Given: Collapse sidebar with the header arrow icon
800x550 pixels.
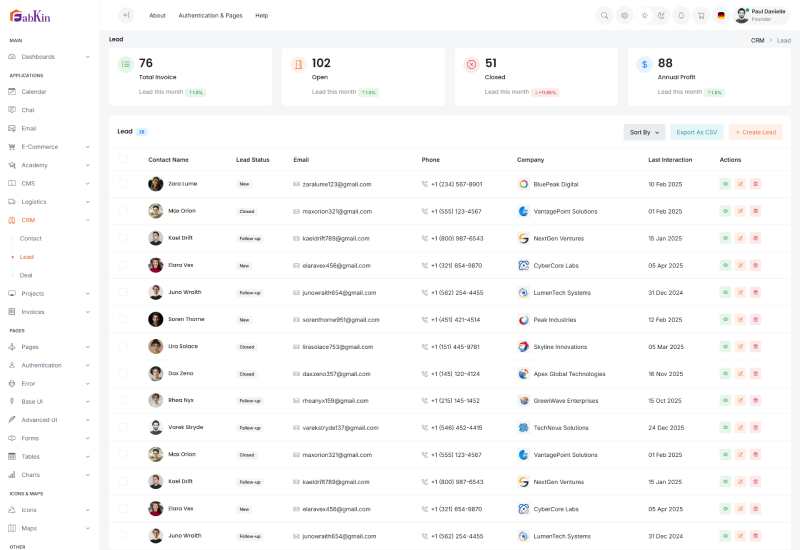Looking at the screenshot, I should (126, 15).
